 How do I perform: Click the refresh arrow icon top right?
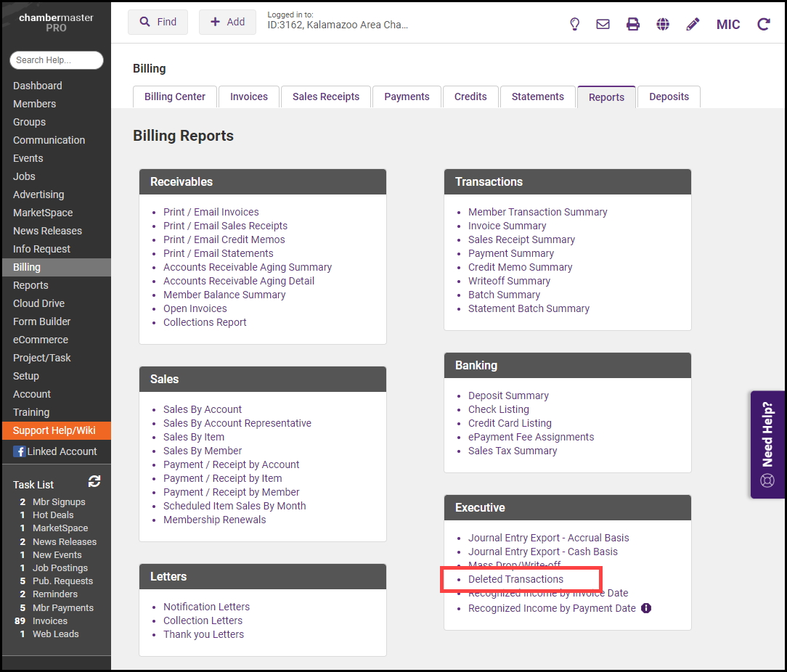(764, 24)
